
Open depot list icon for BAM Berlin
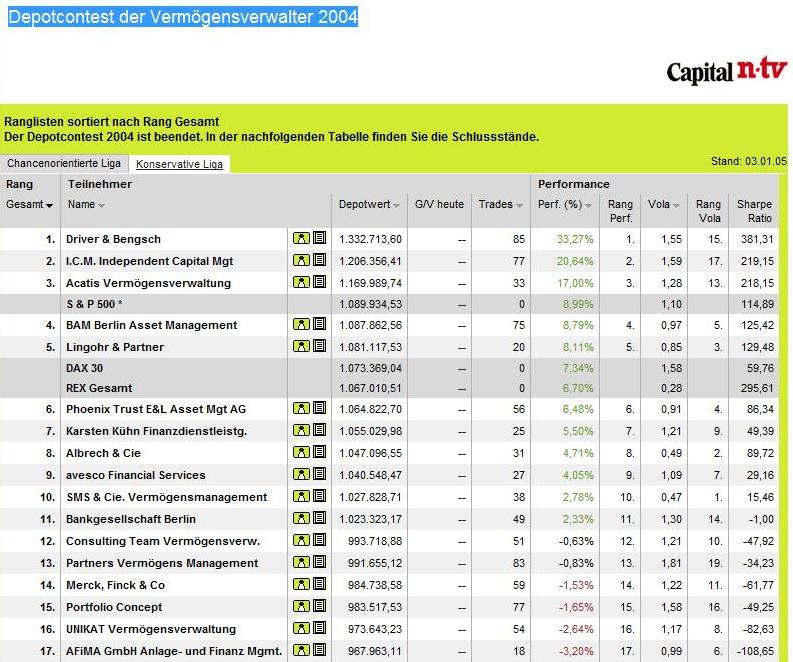pyautogui.click(x=319, y=324)
